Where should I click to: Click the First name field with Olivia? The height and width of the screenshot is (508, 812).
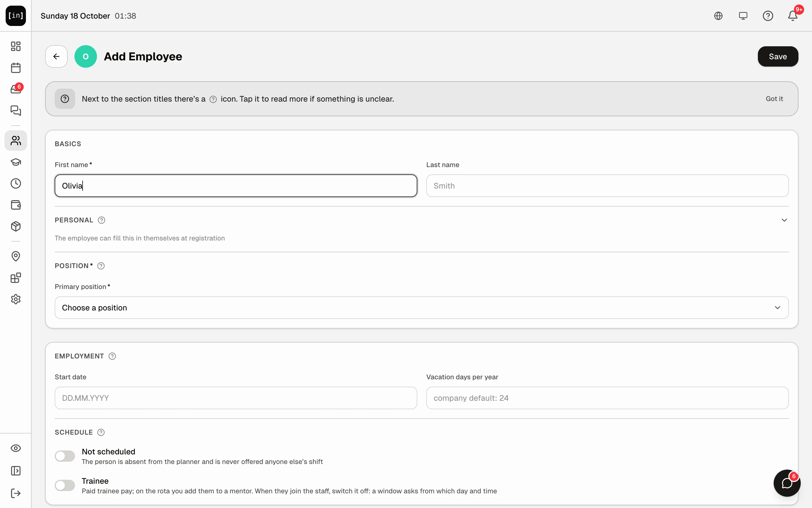[x=236, y=186]
